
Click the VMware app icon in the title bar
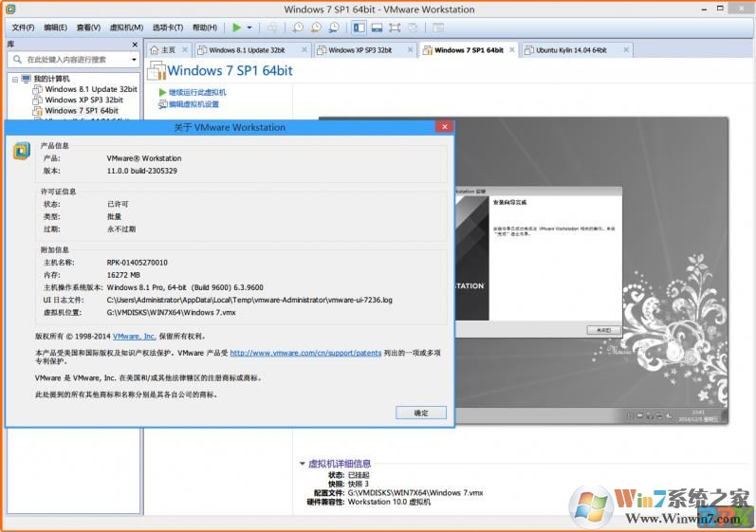pos(10,9)
